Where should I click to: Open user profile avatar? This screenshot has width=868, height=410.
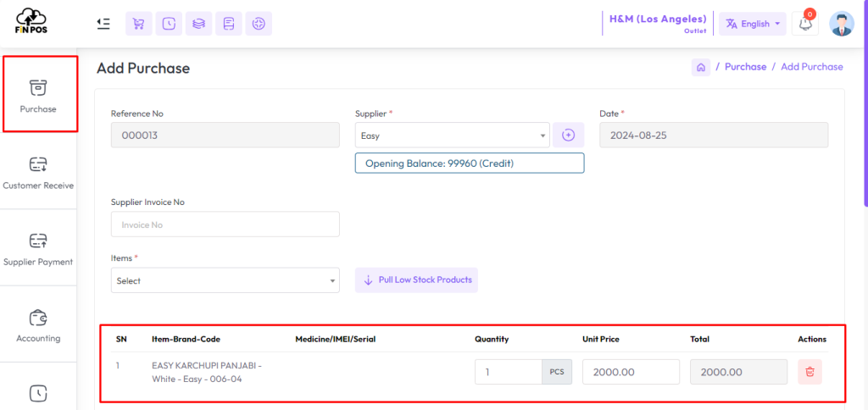pyautogui.click(x=842, y=24)
